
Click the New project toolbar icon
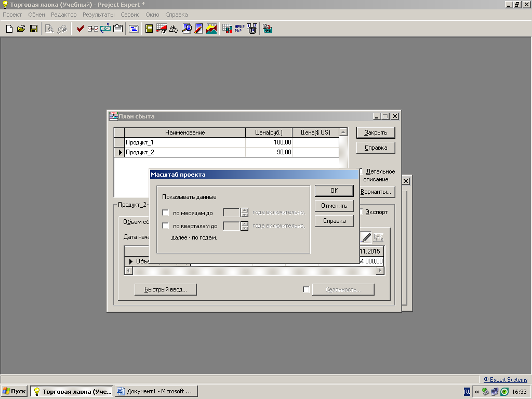pyautogui.click(x=9, y=29)
